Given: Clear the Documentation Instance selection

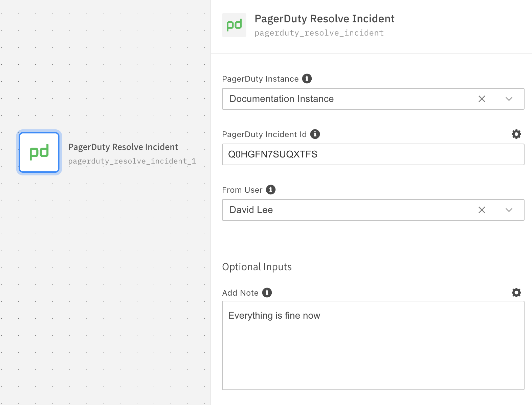Looking at the screenshot, I should pyautogui.click(x=482, y=99).
